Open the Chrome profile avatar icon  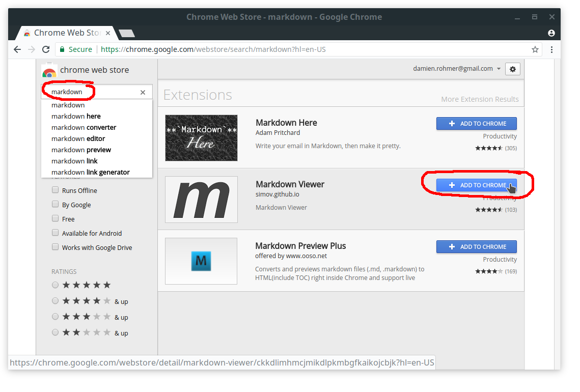551,33
